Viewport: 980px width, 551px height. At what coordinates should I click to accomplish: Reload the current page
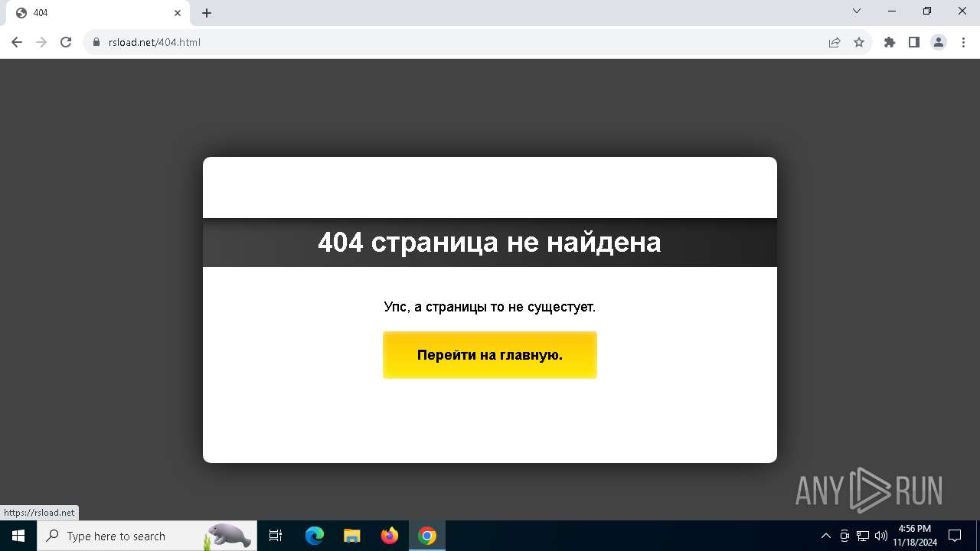point(66,42)
